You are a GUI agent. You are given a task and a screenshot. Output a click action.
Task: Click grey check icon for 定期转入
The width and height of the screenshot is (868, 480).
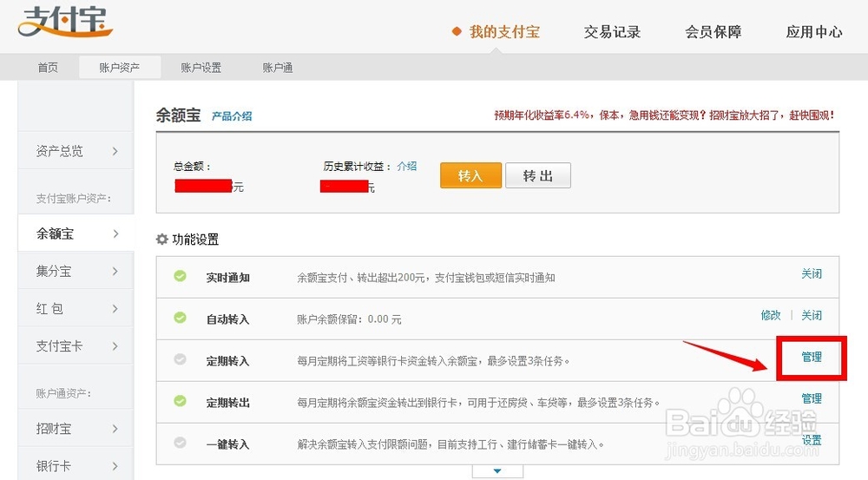[x=180, y=359]
